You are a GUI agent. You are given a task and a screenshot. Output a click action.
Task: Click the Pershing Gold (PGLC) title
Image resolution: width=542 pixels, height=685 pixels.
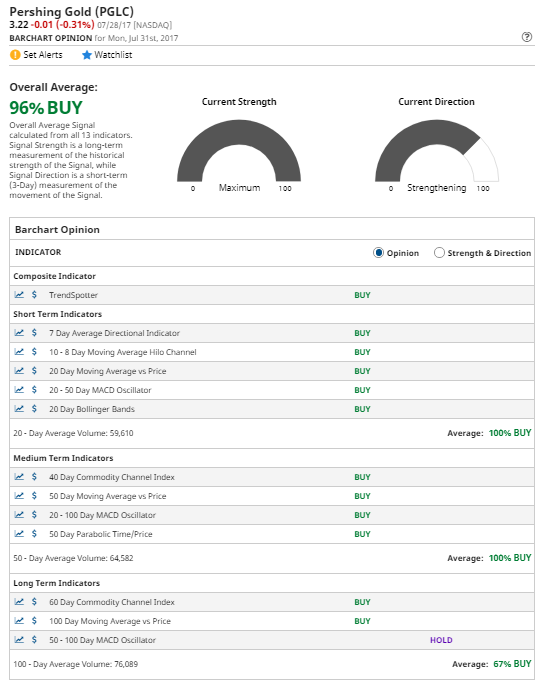[x=72, y=11]
